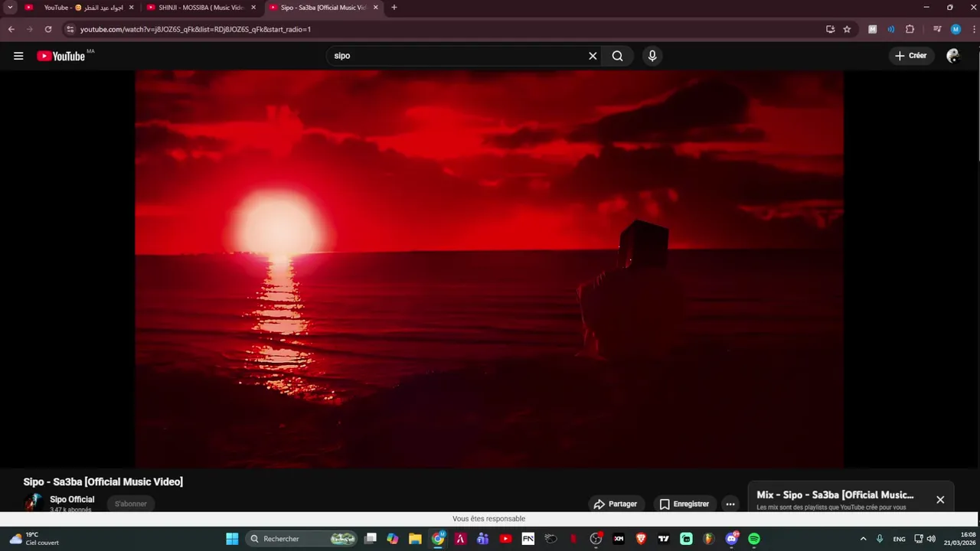The height and width of the screenshot is (551, 980).
Task: Click the taskbar Rechercher search box
Action: pos(302,539)
